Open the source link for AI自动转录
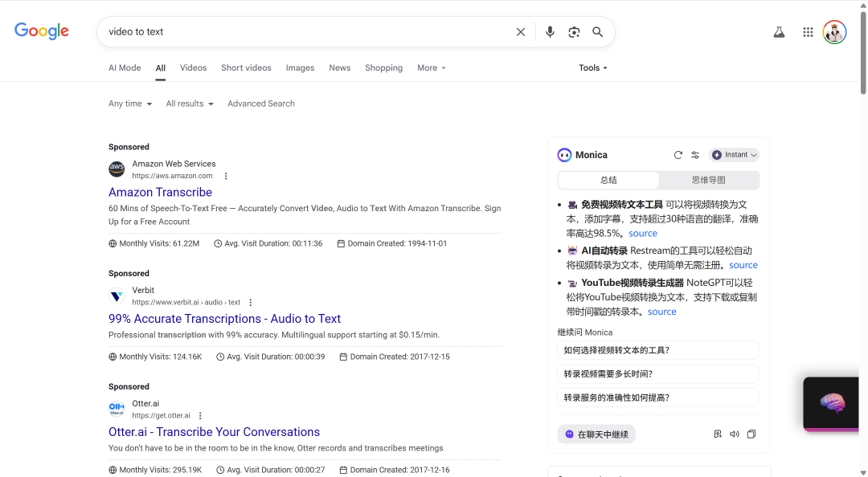Screen dimensions: 868x477 tap(743, 265)
